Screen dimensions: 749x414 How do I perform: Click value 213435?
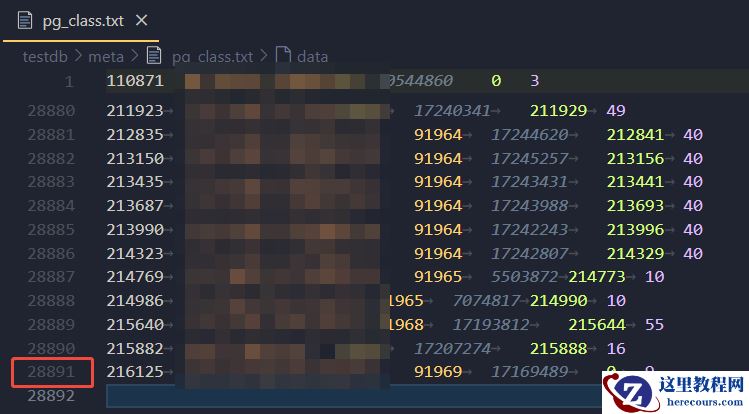tap(135, 182)
